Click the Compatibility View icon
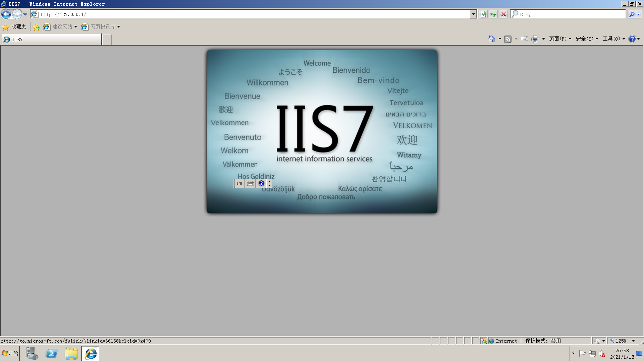 tap(483, 14)
